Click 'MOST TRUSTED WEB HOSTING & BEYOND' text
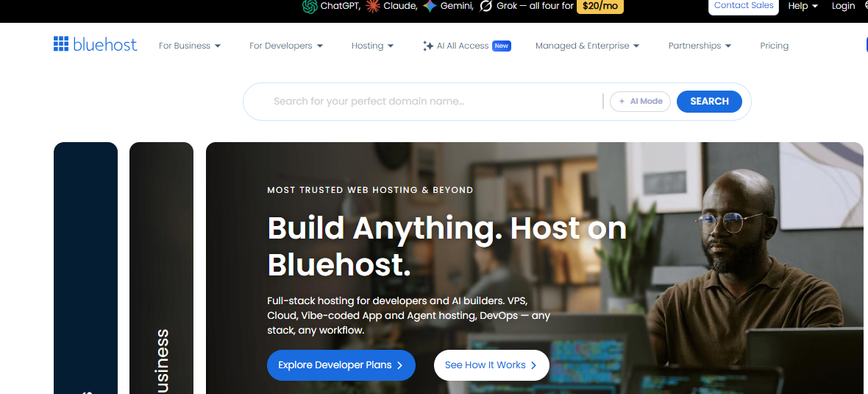 click(370, 190)
